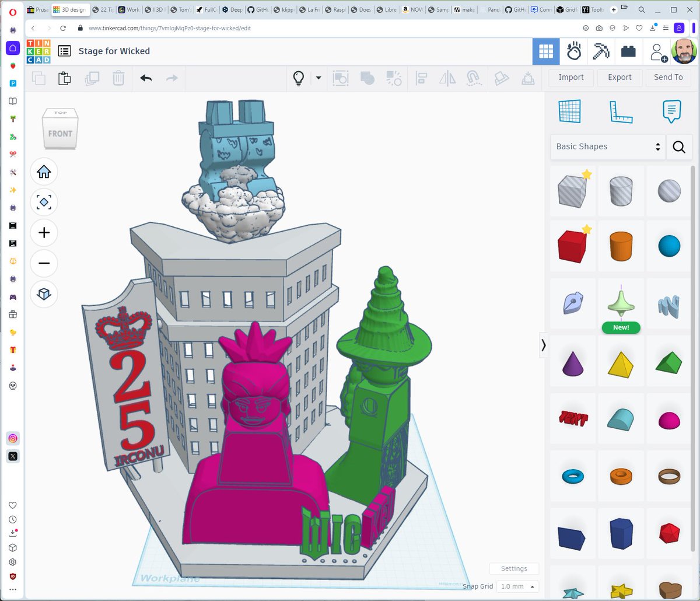Toggle orthographic view using the perspective cube icon

click(44, 294)
